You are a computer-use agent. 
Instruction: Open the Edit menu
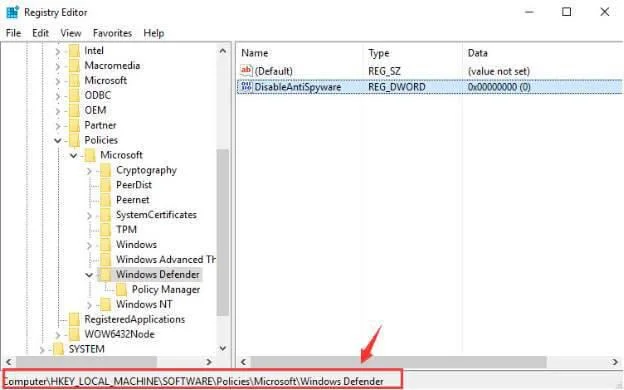point(40,33)
